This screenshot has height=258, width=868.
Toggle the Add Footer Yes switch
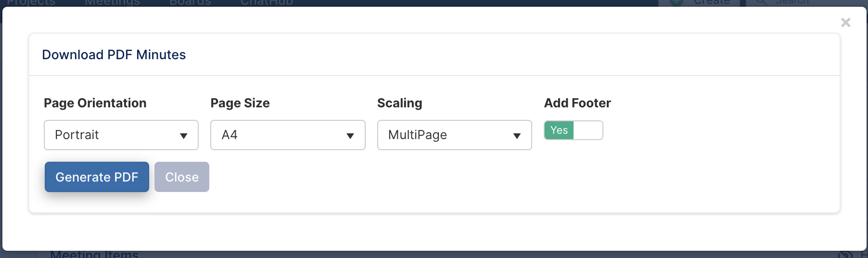pyautogui.click(x=573, y=130)
